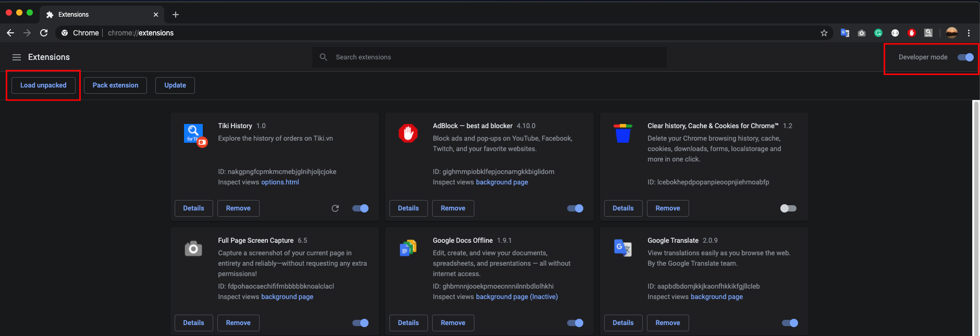This screenshot has width=980, height=336.
Task: Remove Clear history, Cache & Cookies extension
Action: 668,208
